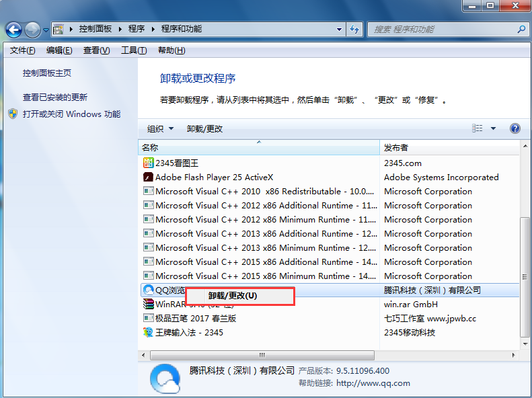Click the WinRAR books icon
Screen dimensions: 532x398
coord(148,304)
